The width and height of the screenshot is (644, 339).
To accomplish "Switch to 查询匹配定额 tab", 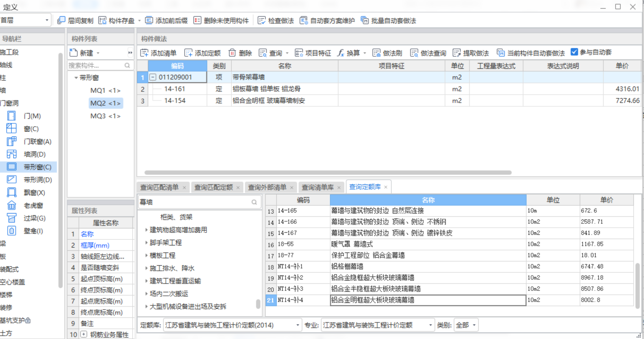I will click(x=214, y=187).
